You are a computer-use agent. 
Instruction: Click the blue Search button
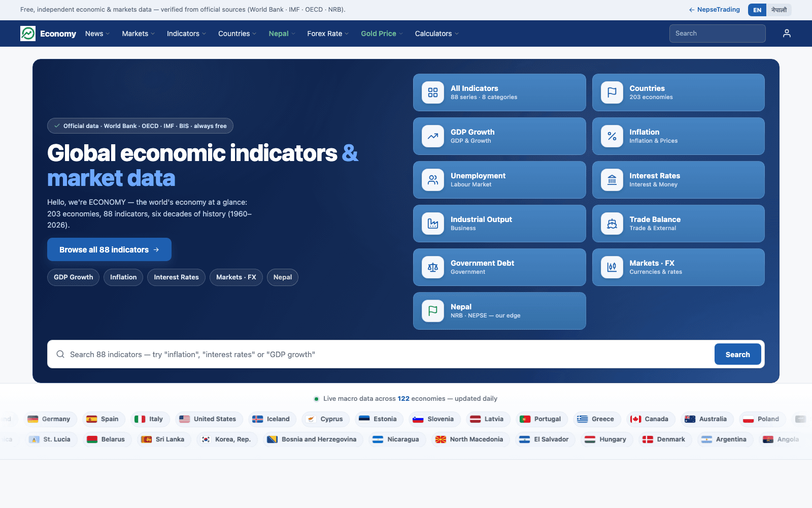(737, 354)
